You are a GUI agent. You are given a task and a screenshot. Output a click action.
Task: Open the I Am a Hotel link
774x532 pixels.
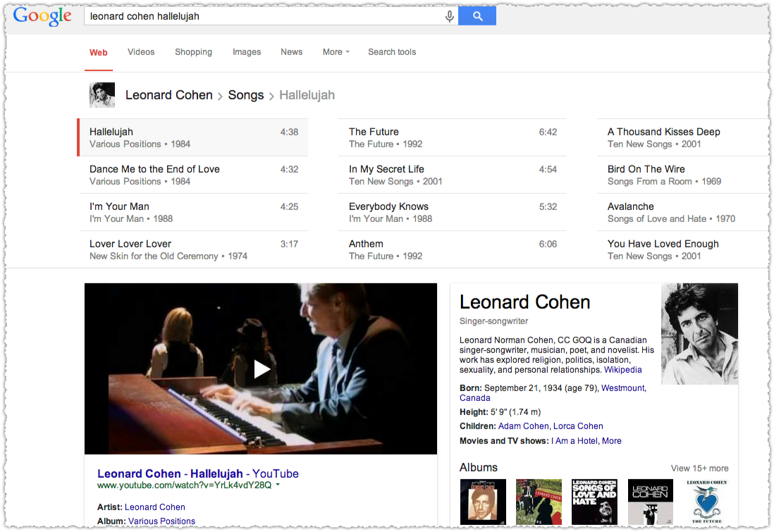click(x=575, y=440)
